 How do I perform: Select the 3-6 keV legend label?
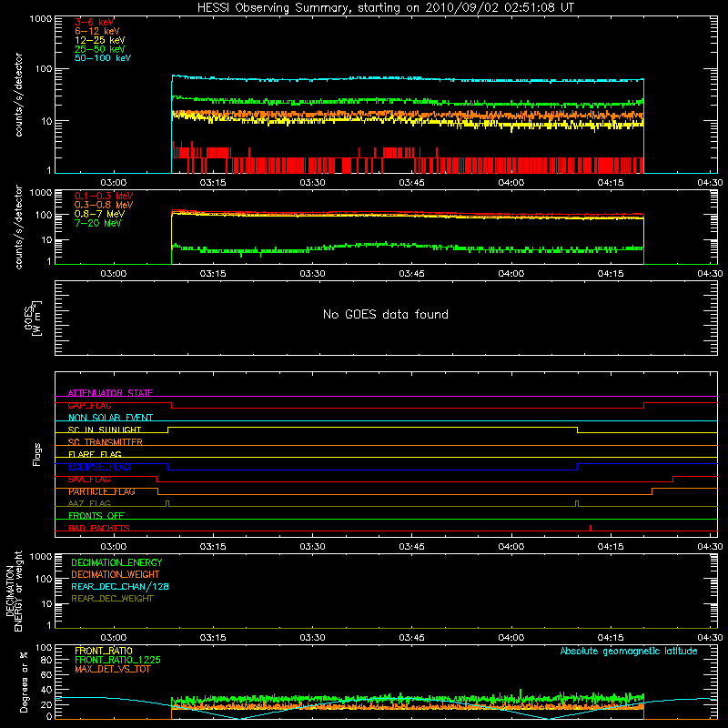point(95,22)
